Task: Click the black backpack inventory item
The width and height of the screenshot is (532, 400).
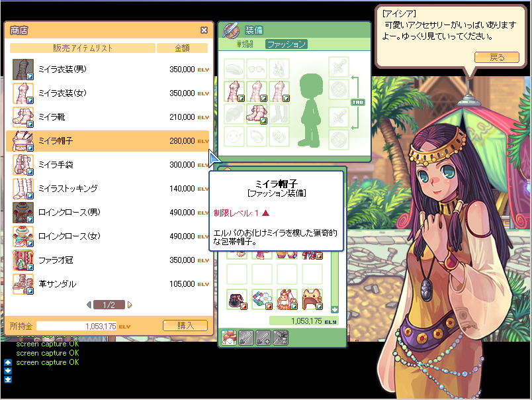Action: 237,299
